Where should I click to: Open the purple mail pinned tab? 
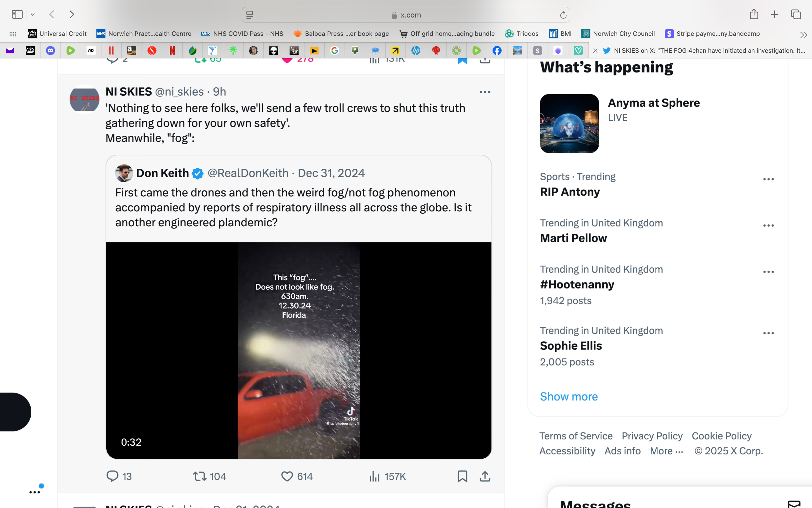tap(10, 51)
